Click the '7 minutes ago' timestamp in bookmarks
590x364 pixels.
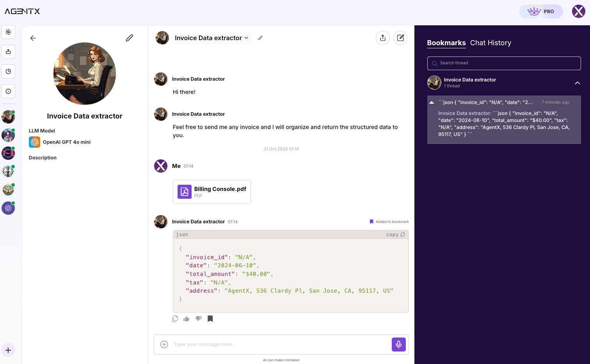pos(555,102)
